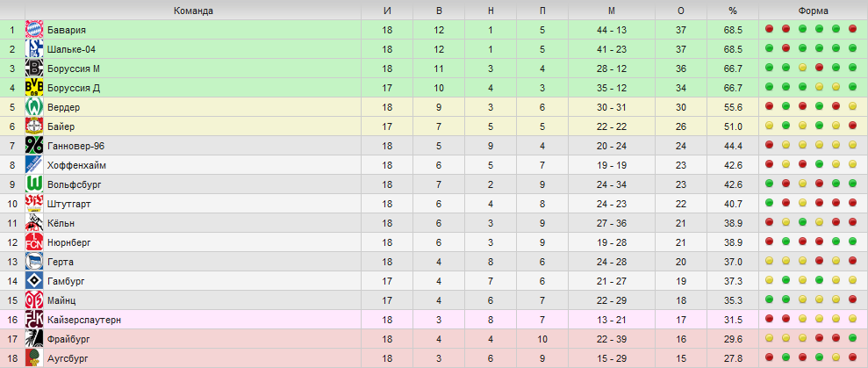The image size is (868, 368).
Task: Click the Аугсбург club crest
Action: tap(34, 358)
